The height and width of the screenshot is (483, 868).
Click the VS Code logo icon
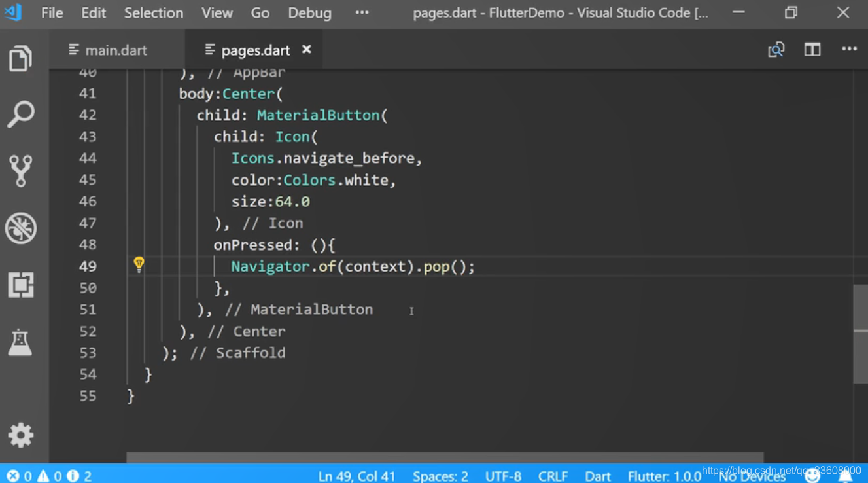tap(13, 12)
